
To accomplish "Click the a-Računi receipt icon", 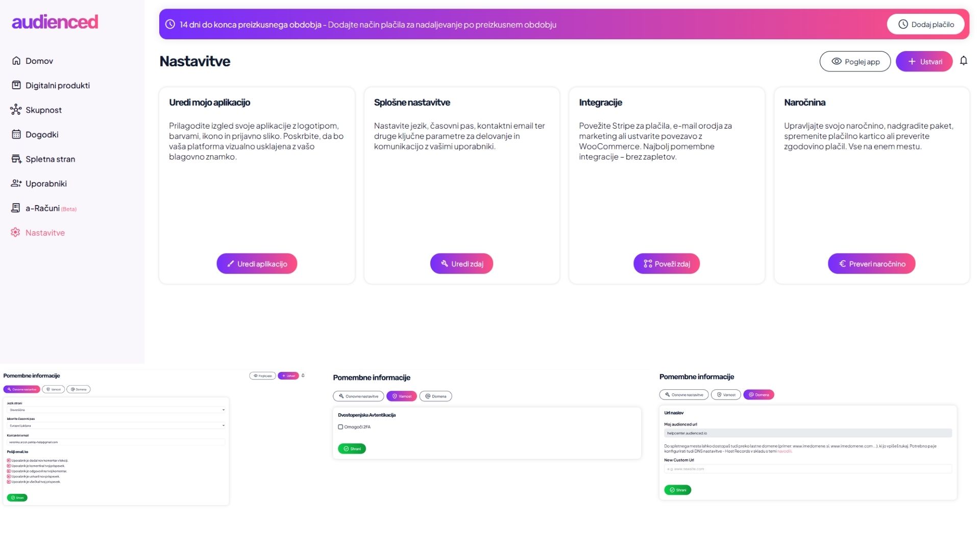I will (x=16, y=208).
